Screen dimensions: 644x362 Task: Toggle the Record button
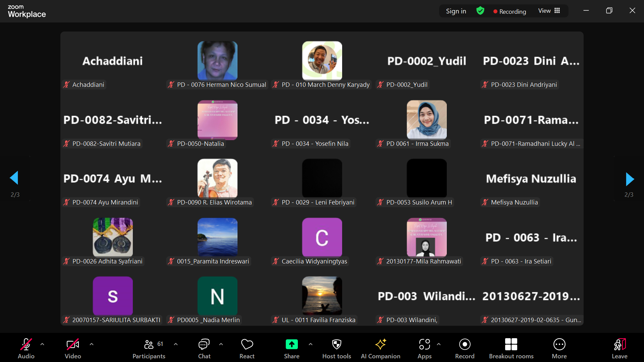(465, 348)
